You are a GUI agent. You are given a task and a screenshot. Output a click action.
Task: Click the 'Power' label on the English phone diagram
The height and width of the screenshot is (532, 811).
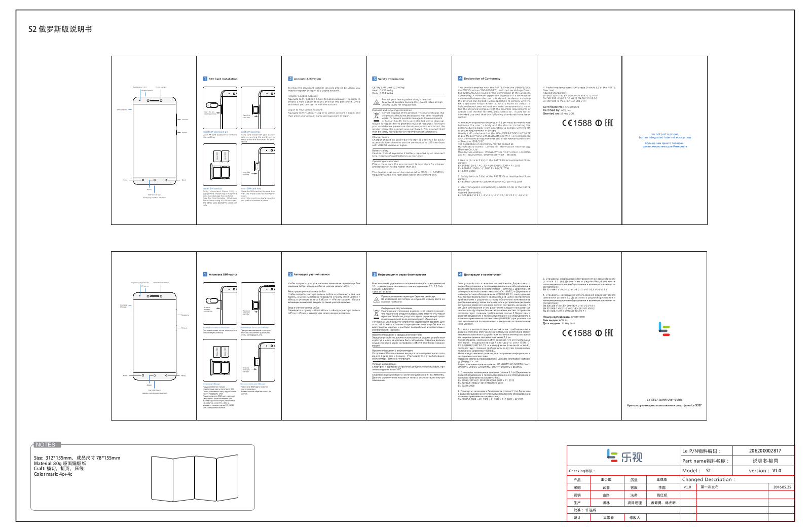(x=185, y=133)
